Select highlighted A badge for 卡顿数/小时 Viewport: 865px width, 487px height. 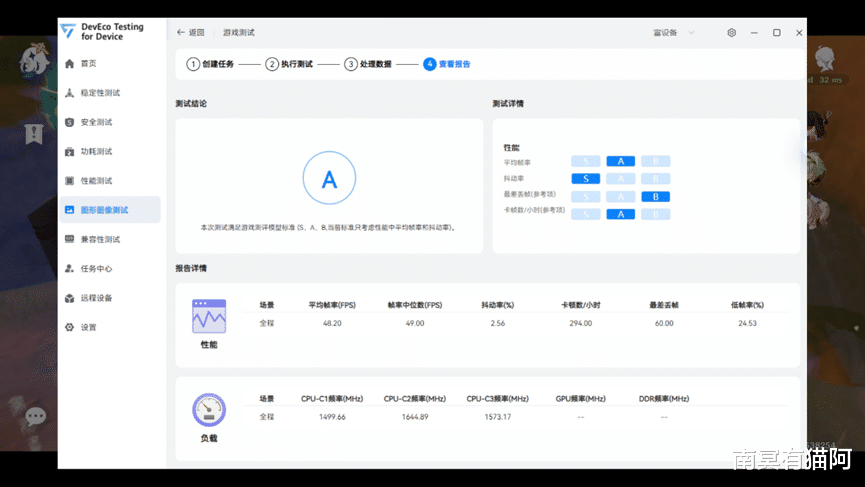click(x=621, y=215)
